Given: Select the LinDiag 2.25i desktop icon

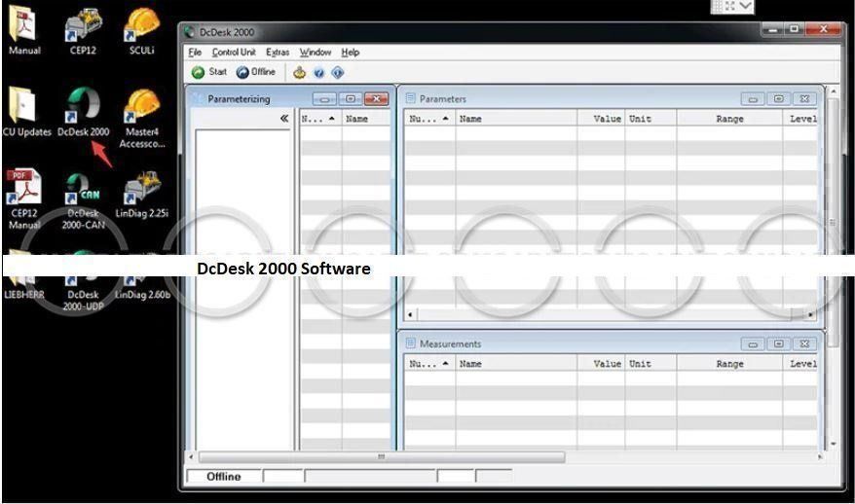Looking at the screenshot, I should click(142, 195).
